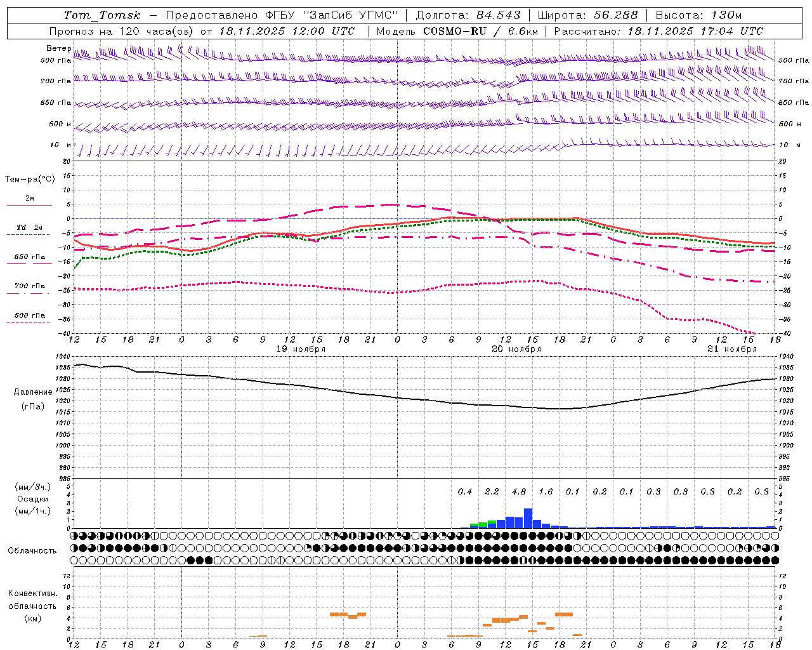Click the Долгота: 84.543 value
Image resolution: width=812 pixels, height=650 pixels.
tap(468, 15)
